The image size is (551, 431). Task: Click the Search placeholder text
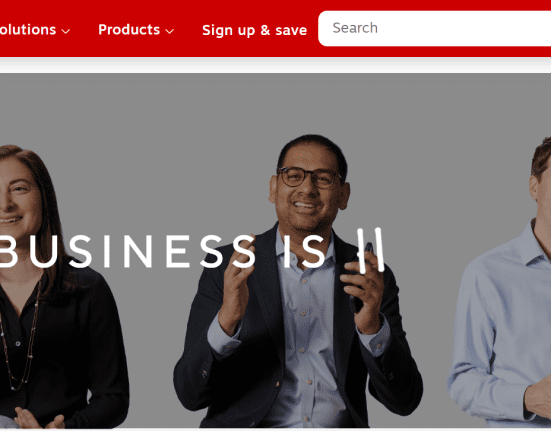pyautogui.click(x=355, y=28)
